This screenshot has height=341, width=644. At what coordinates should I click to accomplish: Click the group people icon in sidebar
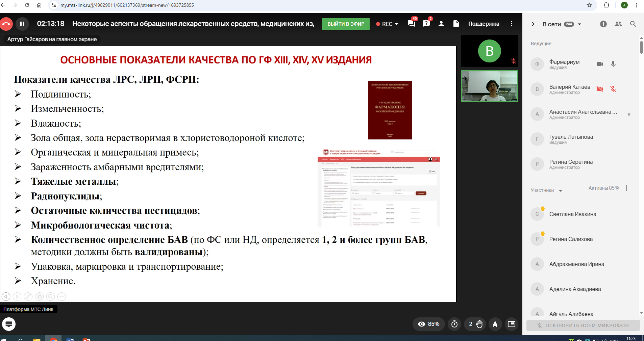coord(618,24)
